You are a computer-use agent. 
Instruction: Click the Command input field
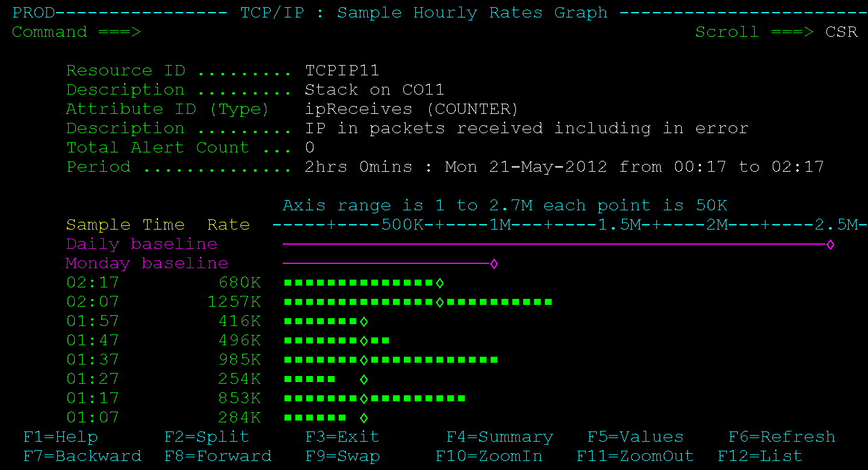[x=169, y=32]
